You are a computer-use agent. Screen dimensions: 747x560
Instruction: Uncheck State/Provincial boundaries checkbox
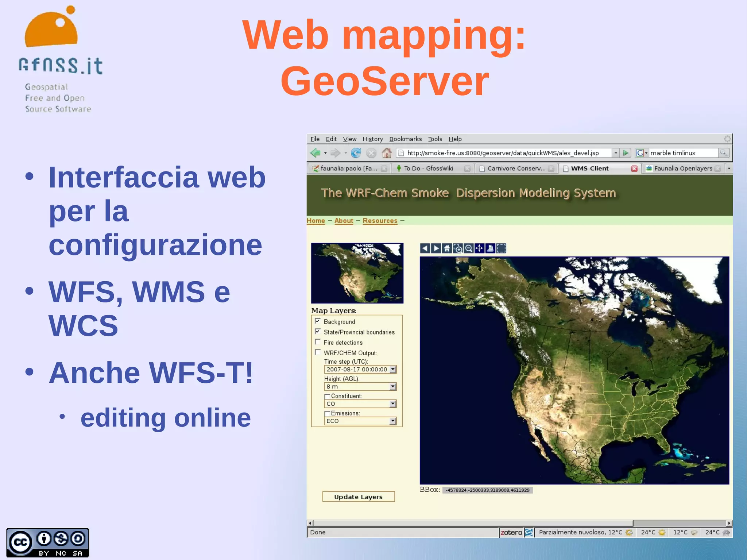coord(318,332)
